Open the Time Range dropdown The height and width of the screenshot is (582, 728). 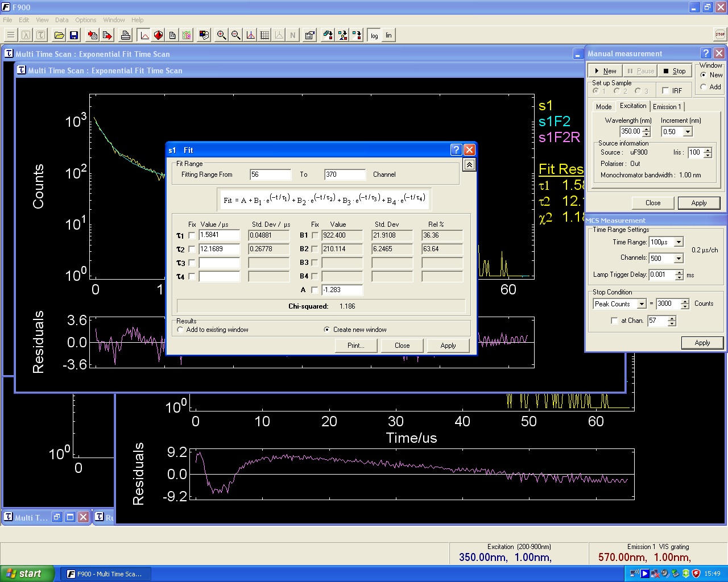coord(679,242)
